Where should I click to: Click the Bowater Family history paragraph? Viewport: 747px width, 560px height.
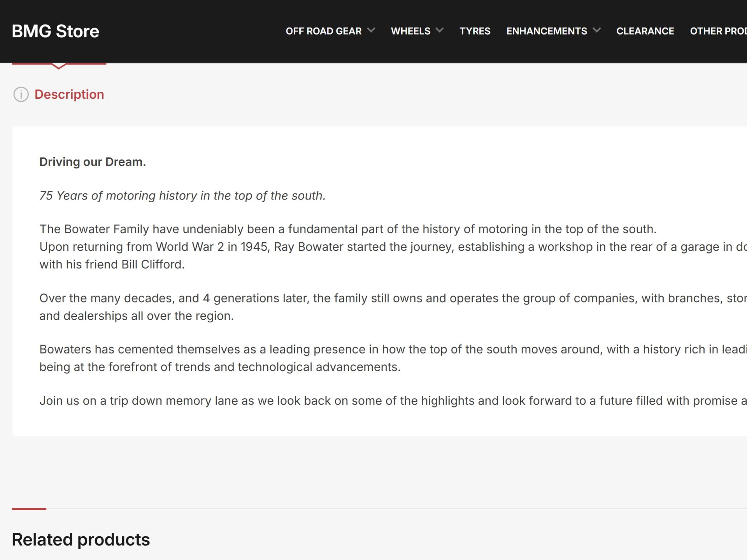(393, 247)
